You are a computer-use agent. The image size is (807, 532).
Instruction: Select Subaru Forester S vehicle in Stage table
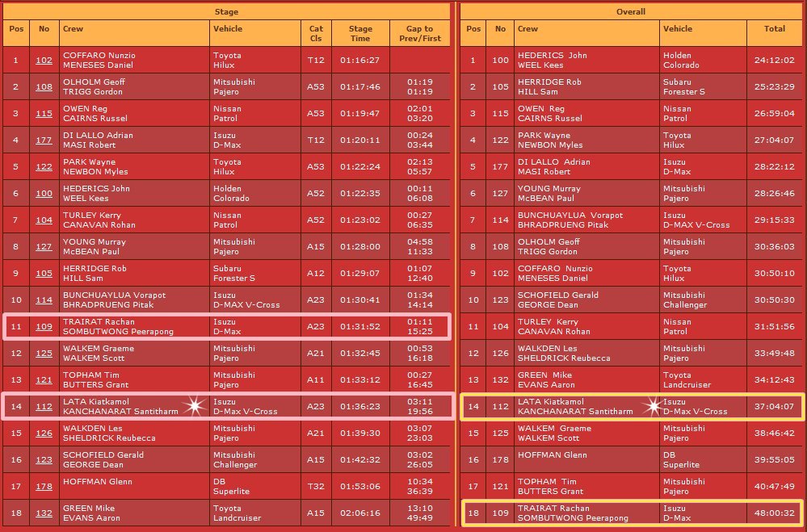point(234,273)
